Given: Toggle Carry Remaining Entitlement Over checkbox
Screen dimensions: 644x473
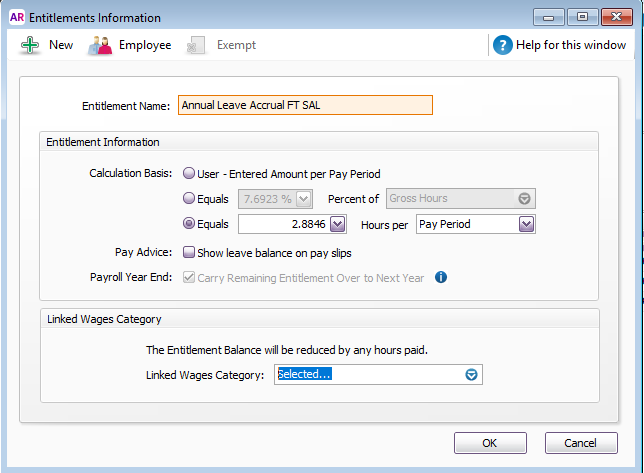Looking at the screenshot, I should 189,277.
